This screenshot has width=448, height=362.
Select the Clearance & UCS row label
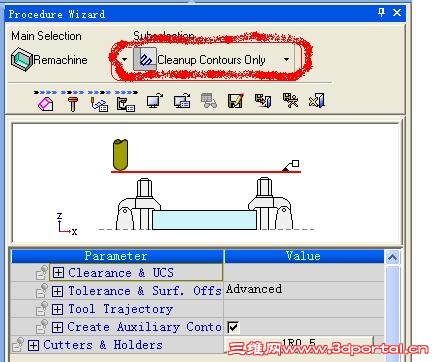click(121, 273)
